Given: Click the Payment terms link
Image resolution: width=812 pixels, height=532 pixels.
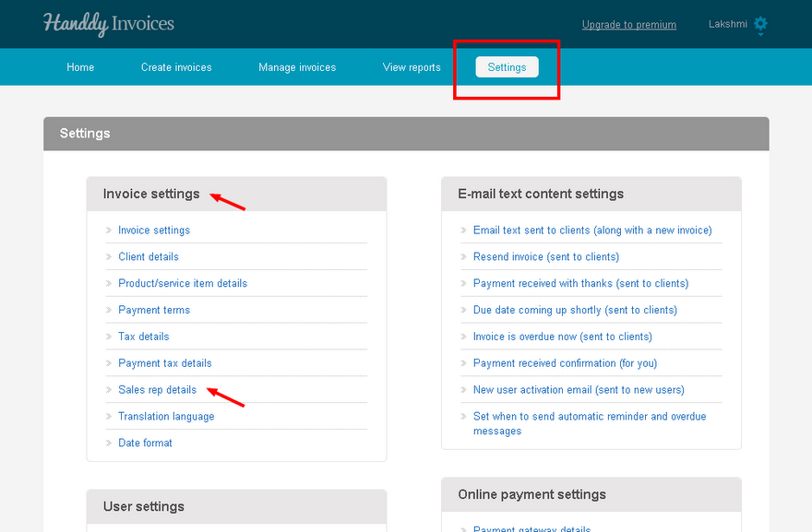Looking at the screenshot, I should pos(154,310).
